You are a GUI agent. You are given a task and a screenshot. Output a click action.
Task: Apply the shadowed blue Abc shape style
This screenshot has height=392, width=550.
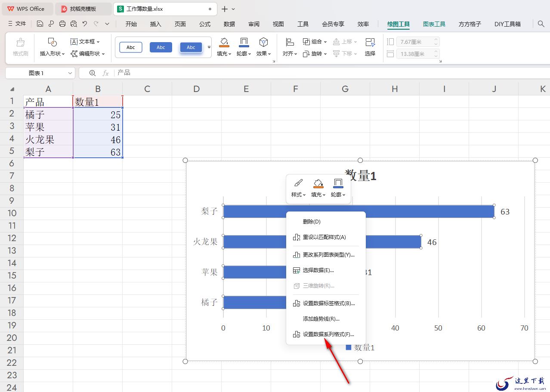(x=191, y=47)
